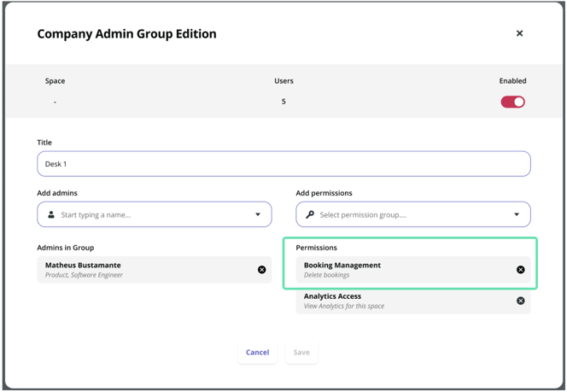Close the Company Admin Group Edition dialog
The image size is (567, 392).
click(520, 33)
